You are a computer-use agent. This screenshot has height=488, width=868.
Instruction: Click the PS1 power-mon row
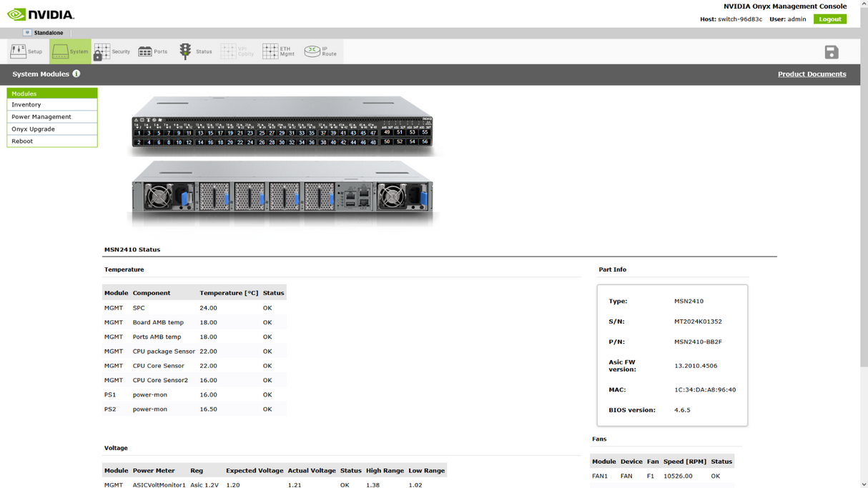click(x=194, y=394)
